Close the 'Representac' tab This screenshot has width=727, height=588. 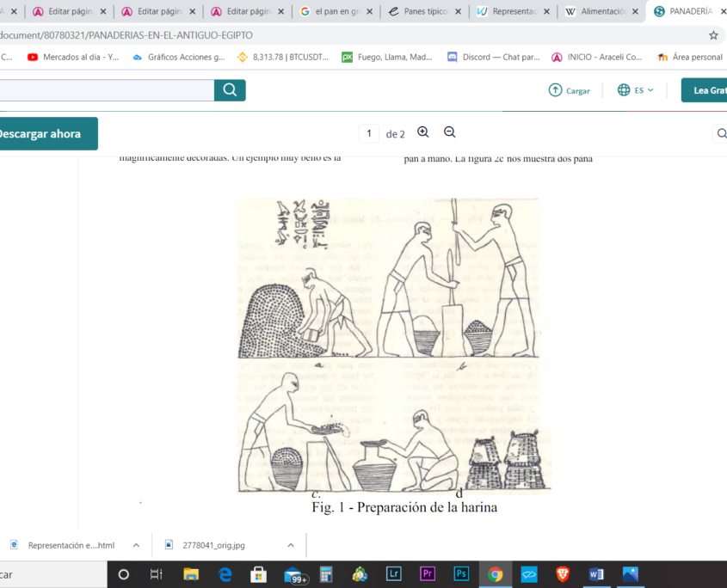point(546,11)
